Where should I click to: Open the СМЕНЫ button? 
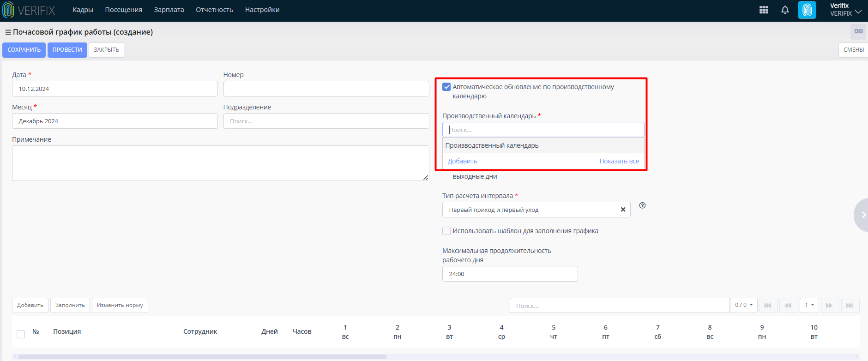tap(853, 50)
